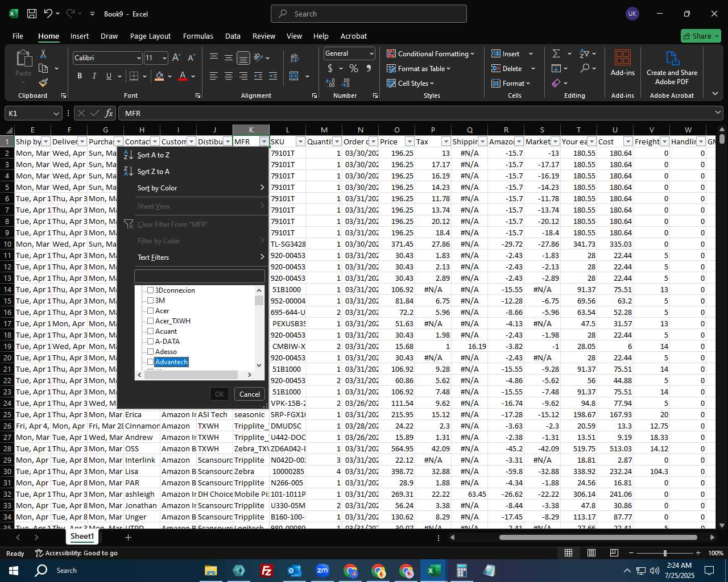Viewport: 728px width, 582px height.
Task: Click Cancel in the filter menu
Action: coord(250,394)
